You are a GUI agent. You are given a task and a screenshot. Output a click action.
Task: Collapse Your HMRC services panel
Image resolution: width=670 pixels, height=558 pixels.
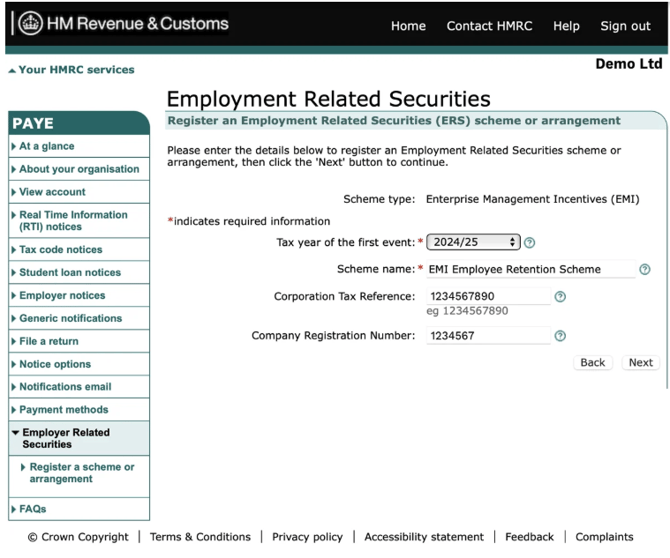pos(70,70)
